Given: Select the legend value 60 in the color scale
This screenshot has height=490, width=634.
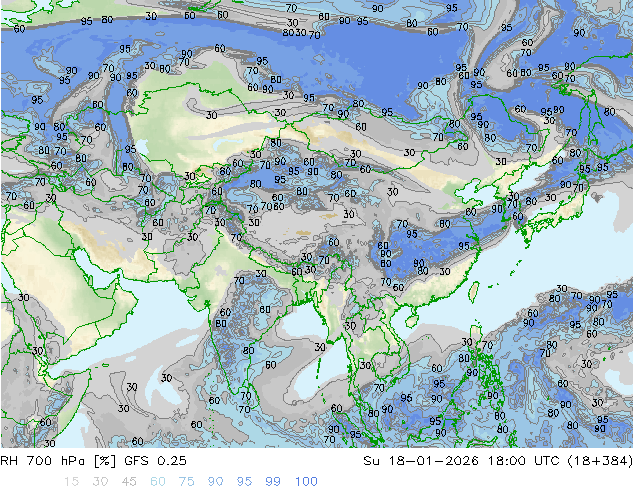Looking at the screenshot, I should tap(158, 481).
